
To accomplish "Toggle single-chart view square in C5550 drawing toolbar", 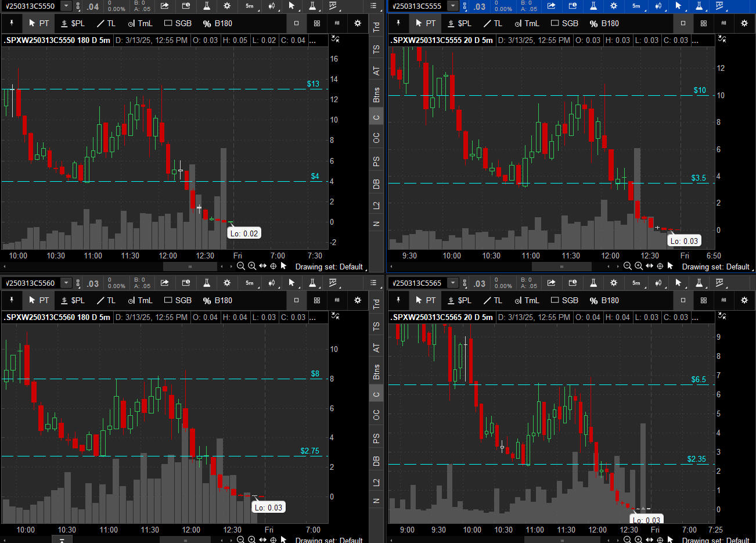I will pos(296,23).
